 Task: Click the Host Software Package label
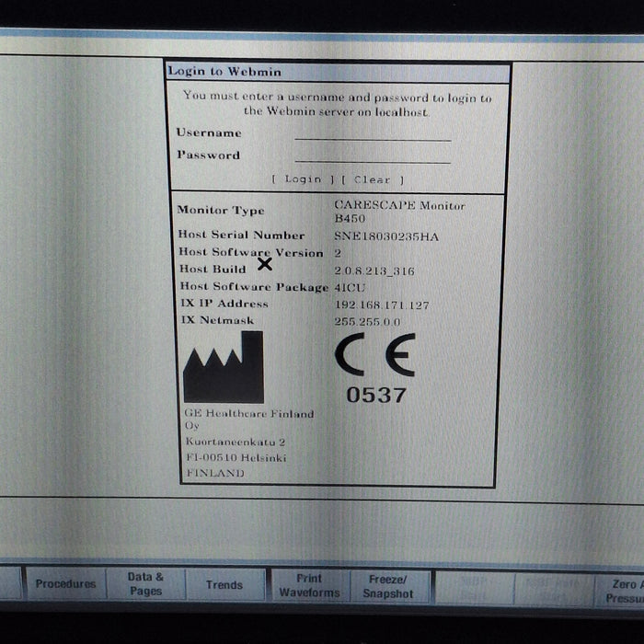click(x=254, y=286)
